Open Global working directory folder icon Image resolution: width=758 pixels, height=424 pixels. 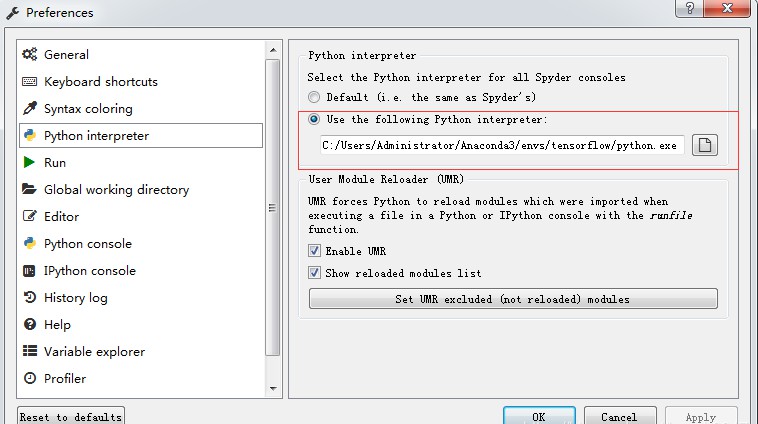pos(29,189)
